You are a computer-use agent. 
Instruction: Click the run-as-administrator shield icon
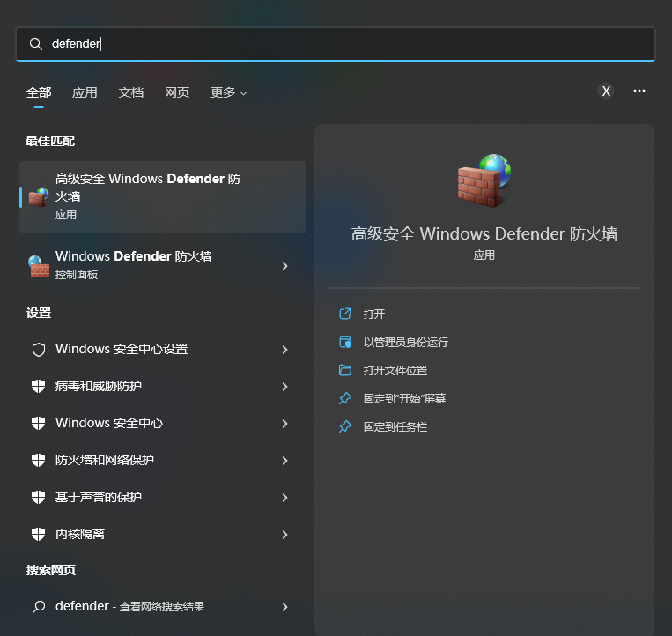click(x=345, y=342)
